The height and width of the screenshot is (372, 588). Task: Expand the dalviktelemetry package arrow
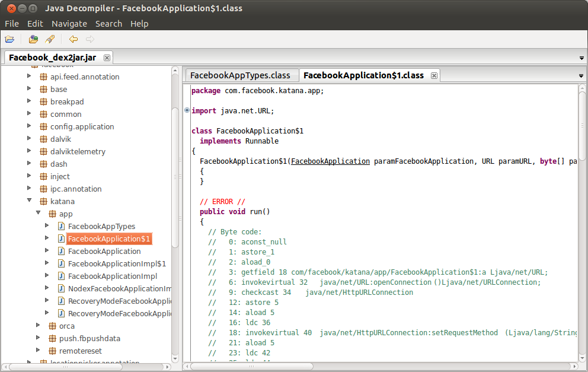coord(29,151)
